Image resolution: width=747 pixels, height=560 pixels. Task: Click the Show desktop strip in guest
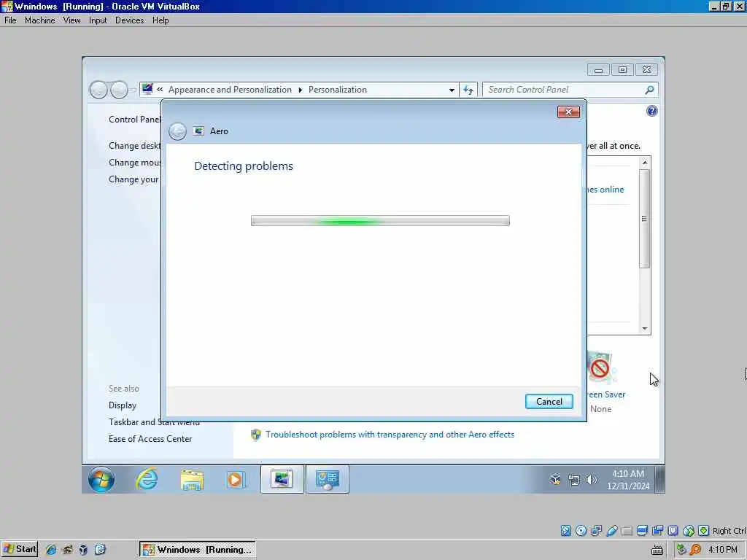click(x=659, y=480)
